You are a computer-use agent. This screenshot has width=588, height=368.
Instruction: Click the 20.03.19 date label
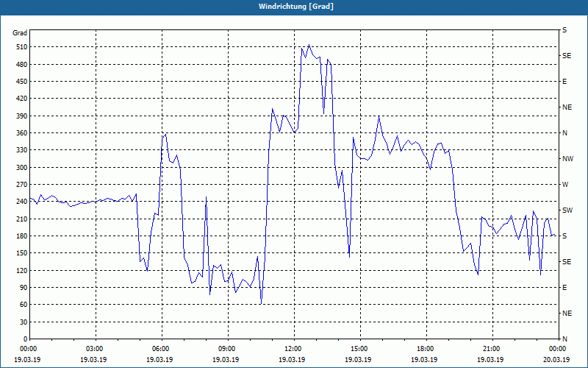tap(556, 360)
